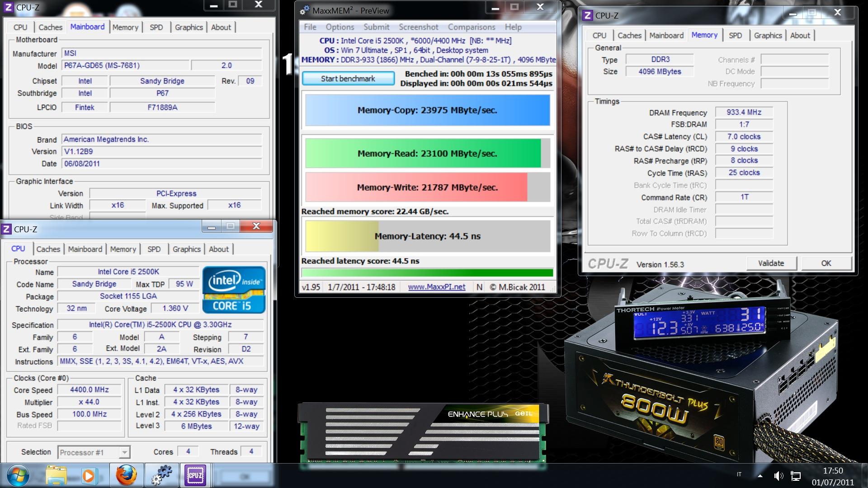The height and width of the screenshot is (488, 868).
Task: Click the Command Rate 1T value
Action: tap(744, 197)
